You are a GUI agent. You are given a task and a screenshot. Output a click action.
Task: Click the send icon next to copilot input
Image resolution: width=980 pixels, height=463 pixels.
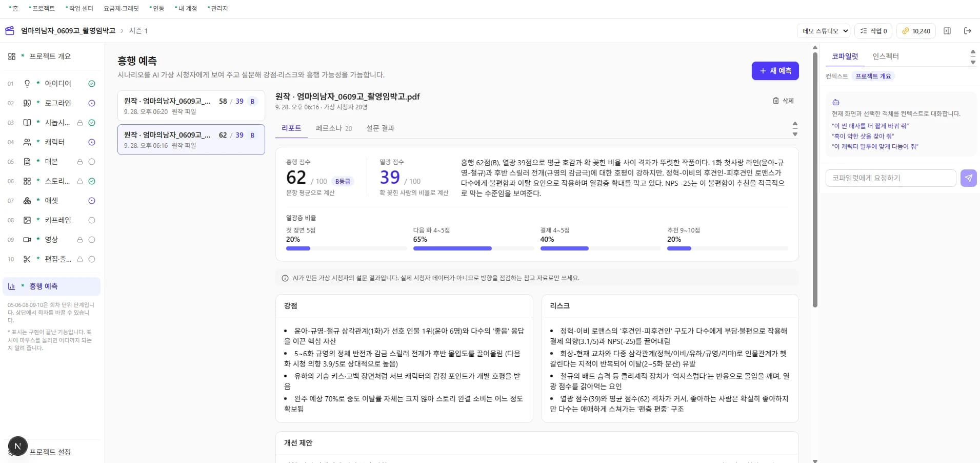pos(968,178)
